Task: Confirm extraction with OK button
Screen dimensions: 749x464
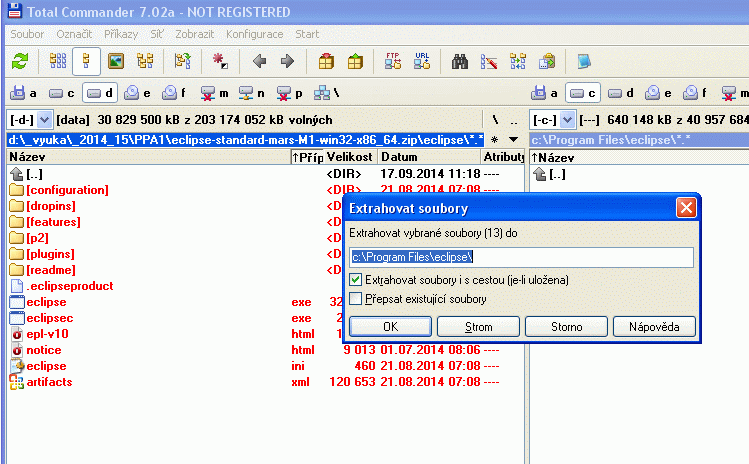Action: coord(390,326)
